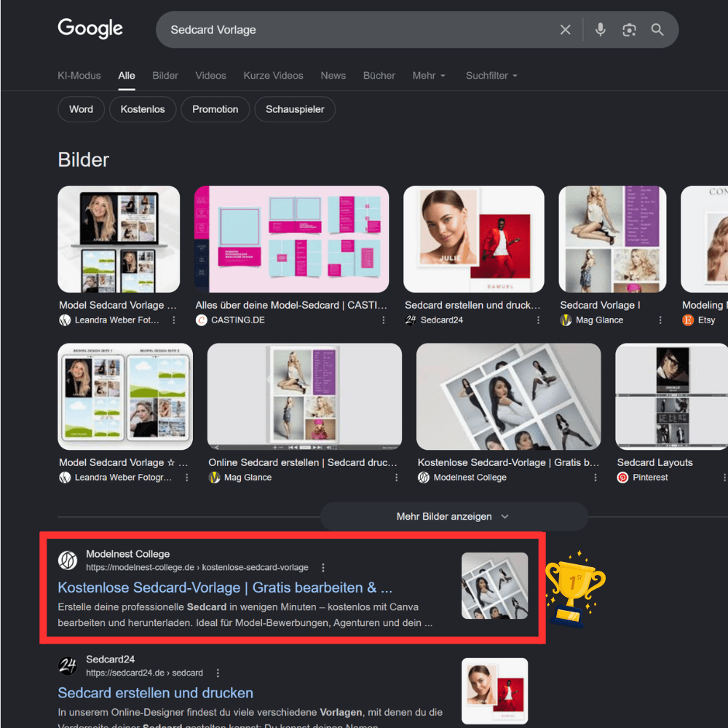Open Leandra Weber laptop mockup image thumbnail
This screenshot has width=728, height=728.
click(x=119, y=239)
